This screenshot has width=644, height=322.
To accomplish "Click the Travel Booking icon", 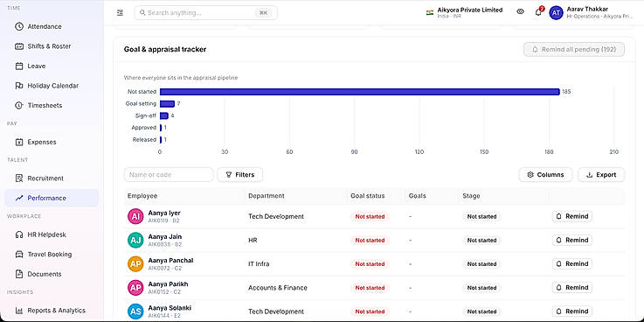I will [x=19, y=254].
